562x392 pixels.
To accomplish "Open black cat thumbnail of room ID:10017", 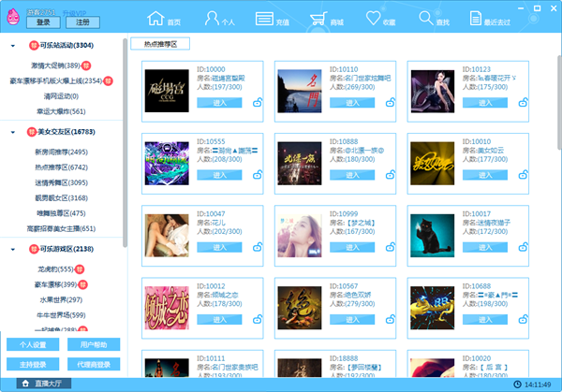I will (x=432, y=236).
